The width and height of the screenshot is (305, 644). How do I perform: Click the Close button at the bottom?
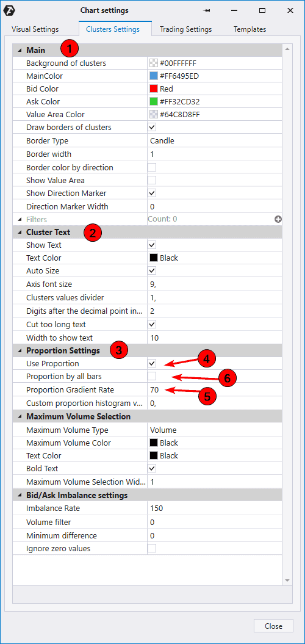(x=273, y=626)
